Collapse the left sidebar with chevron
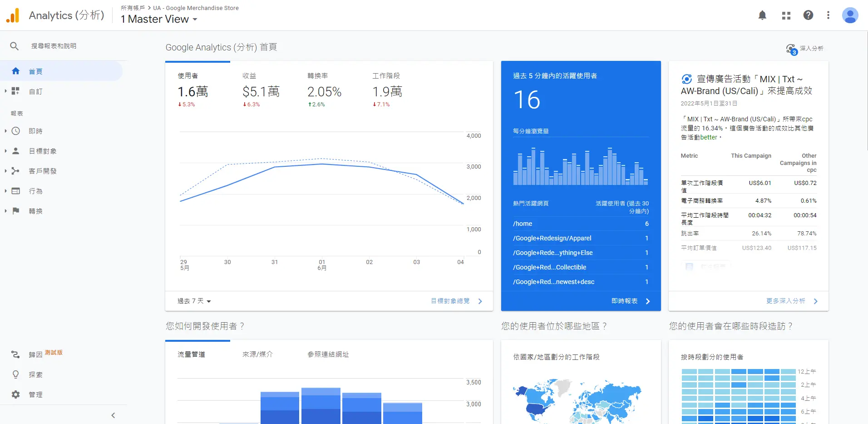Image resolution: width=868 pixels, height=424 pixels. click(x=113, y=415)
